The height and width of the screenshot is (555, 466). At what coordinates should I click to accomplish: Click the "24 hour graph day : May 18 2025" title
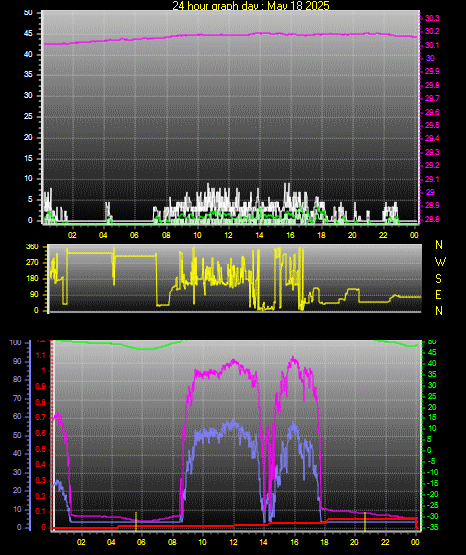coord(251,5)
